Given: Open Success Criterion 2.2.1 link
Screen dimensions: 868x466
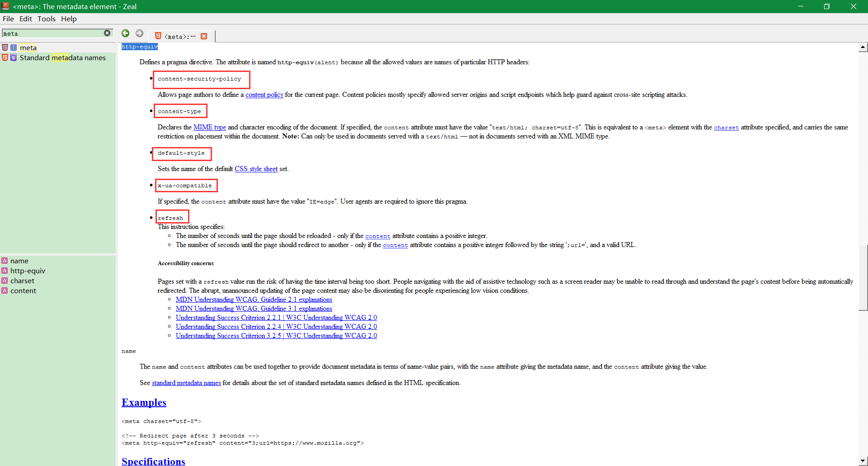Looking at the screenshot, I should click(x=276, y=318).
